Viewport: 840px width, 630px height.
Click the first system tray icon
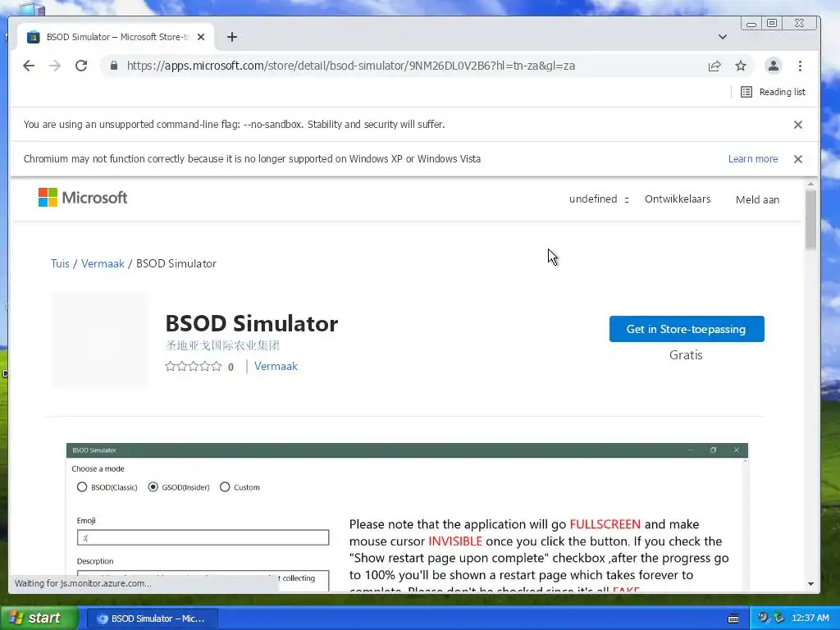[x=763, y=619]
